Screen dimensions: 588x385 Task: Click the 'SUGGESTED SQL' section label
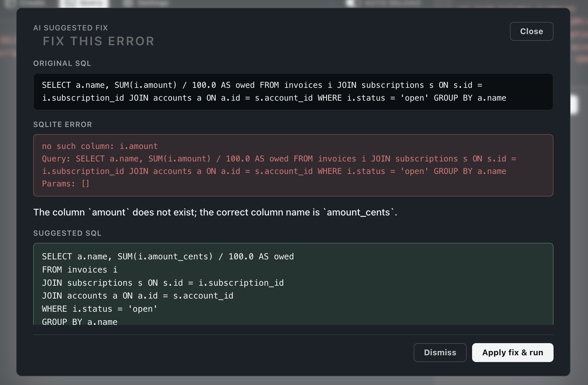coord(67,233)
